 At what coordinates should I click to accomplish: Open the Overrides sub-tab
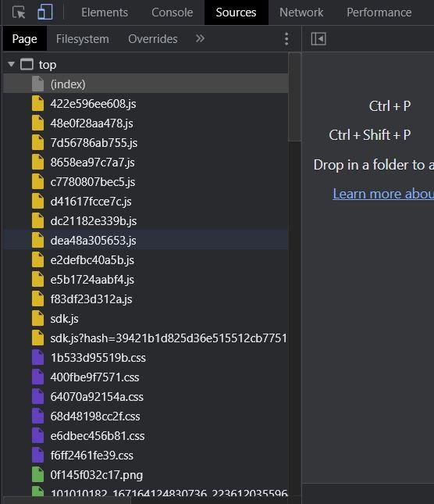[153, 39]
